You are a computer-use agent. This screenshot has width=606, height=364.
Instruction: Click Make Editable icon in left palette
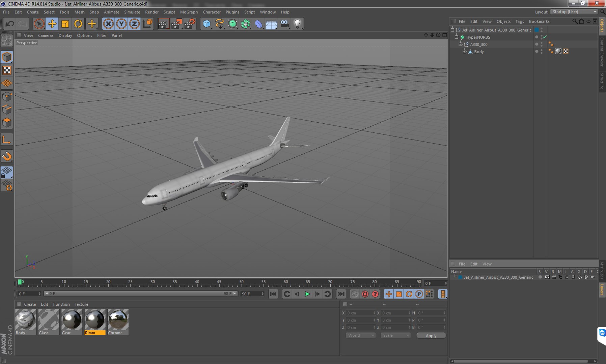7,41
